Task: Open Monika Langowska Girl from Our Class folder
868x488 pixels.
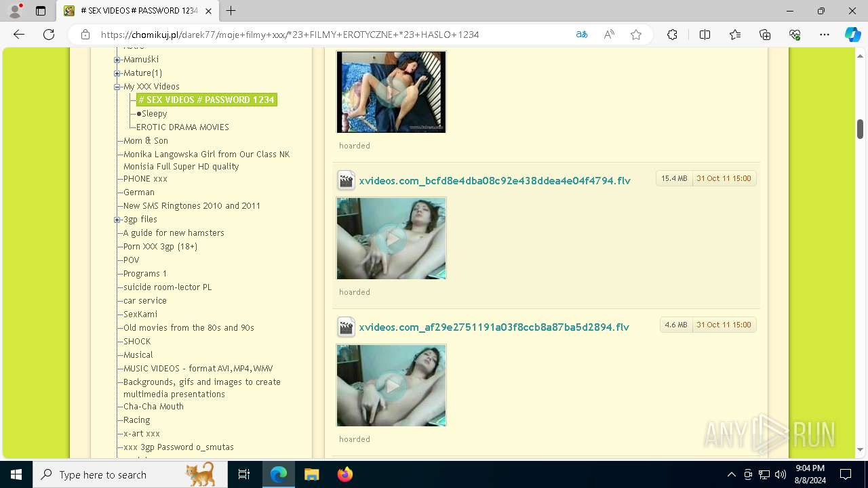Action: pyautogui.click(x=206, y=160)
